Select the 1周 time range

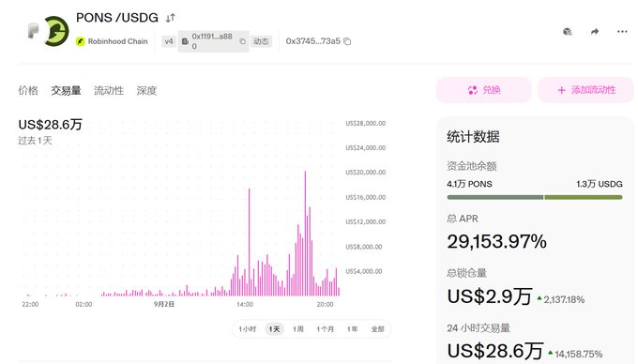point(298,329)
